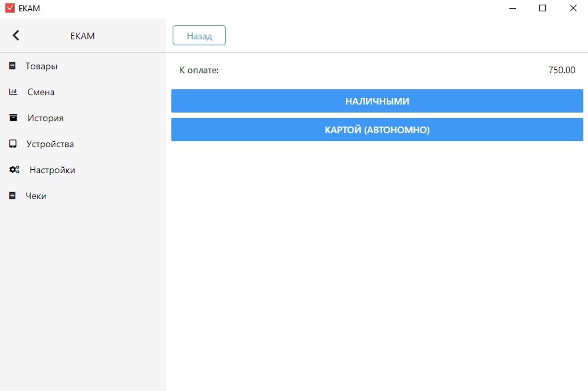Click the Назад button

coord(199,35)
